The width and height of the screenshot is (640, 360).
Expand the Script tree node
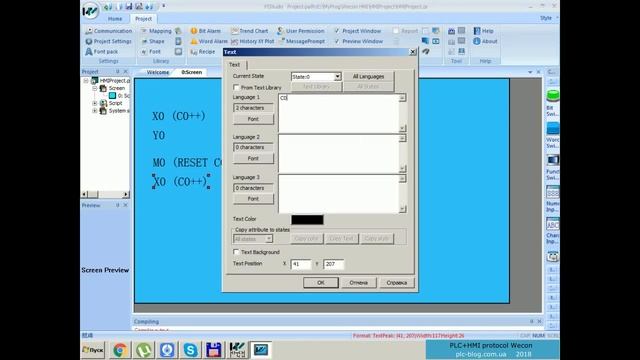tap(94, 103)
